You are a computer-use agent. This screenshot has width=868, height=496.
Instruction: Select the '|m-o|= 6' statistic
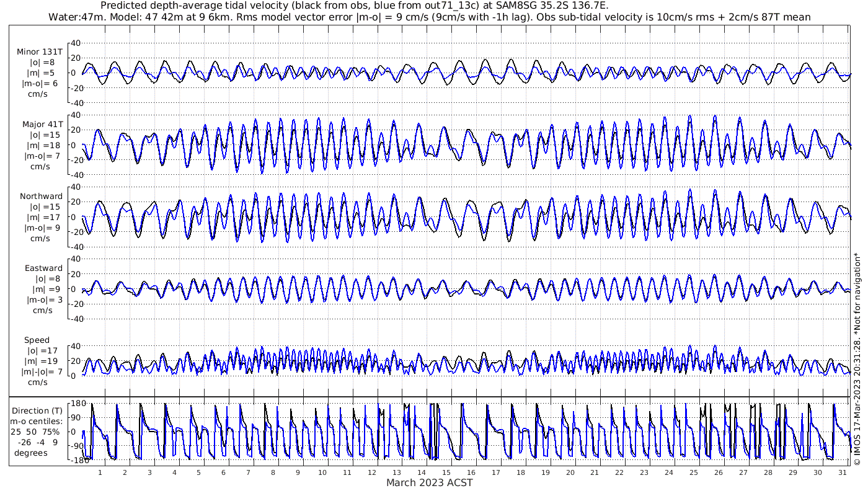tap(41, 84)
